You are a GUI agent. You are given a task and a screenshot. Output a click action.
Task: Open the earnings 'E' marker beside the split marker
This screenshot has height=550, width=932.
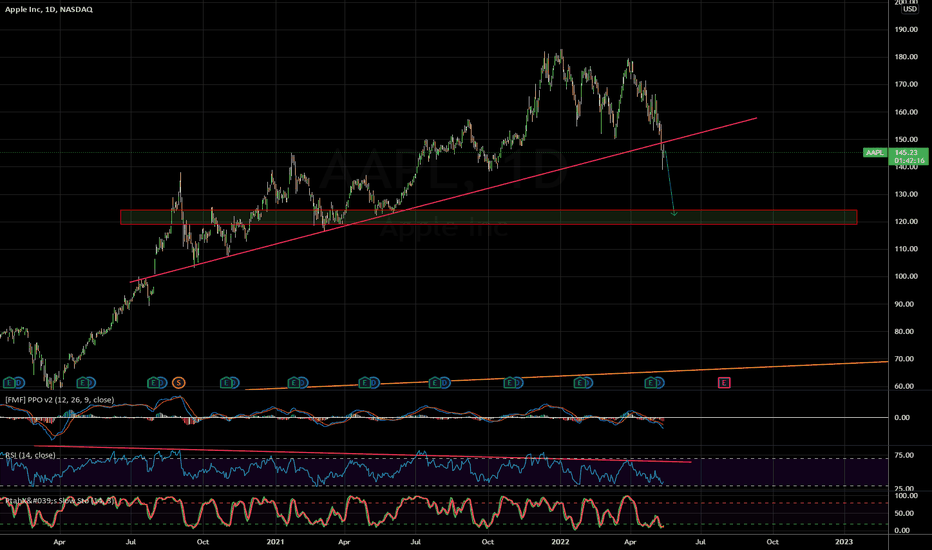pyautogui.click(x=154, y=383)
